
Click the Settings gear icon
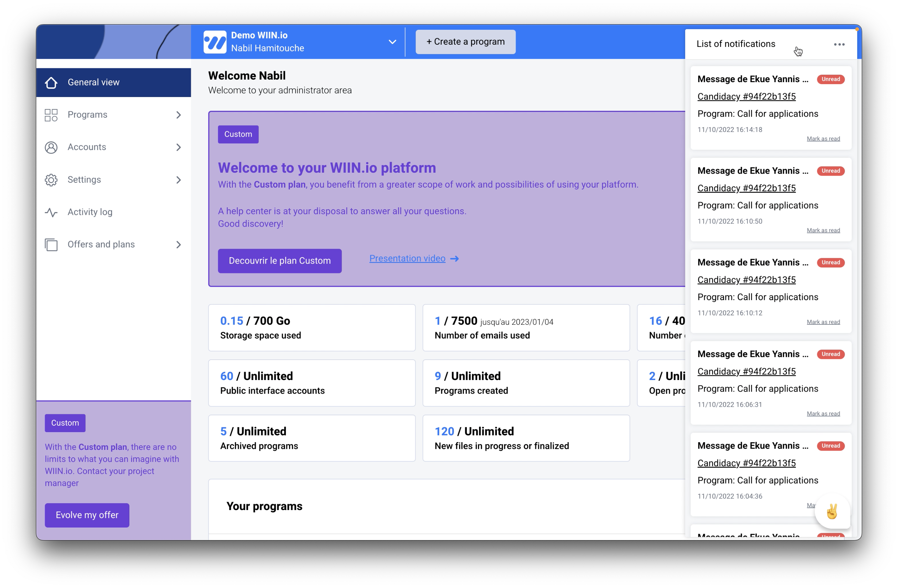[x=51, y=180]
